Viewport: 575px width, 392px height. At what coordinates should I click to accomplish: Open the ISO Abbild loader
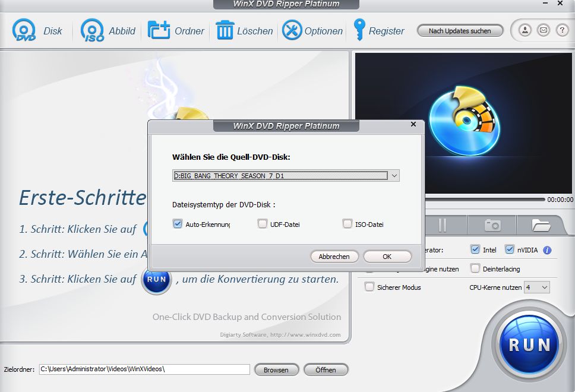tap(93, 30)
